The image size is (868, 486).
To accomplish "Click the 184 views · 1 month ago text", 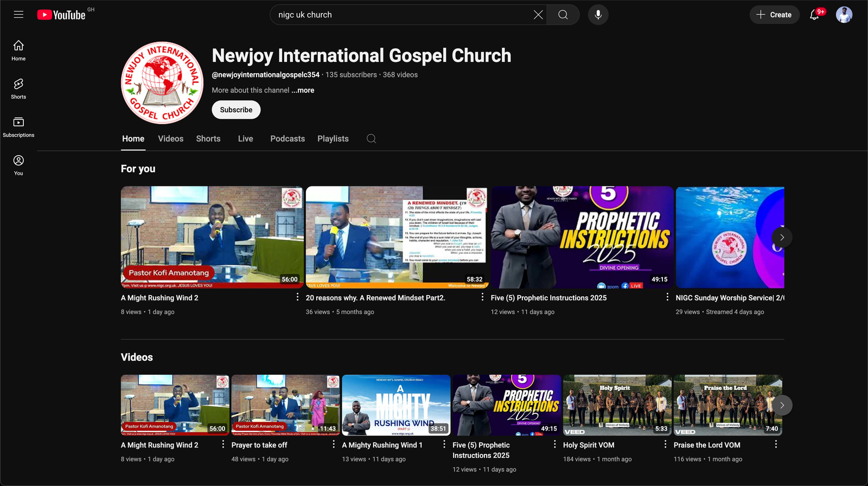I will (597, 459).
